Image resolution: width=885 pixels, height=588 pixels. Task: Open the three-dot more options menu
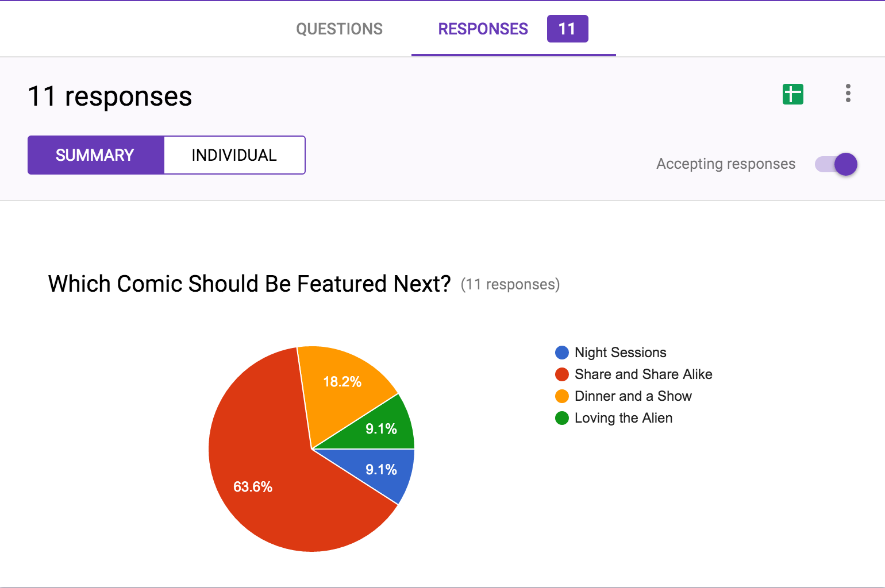(848, 93)
